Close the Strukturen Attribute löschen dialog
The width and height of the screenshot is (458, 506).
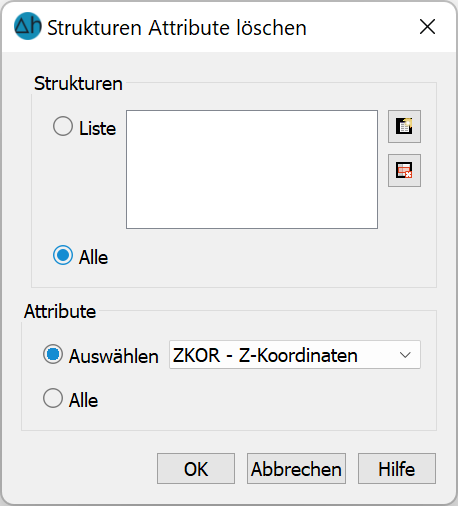point(427,27)
